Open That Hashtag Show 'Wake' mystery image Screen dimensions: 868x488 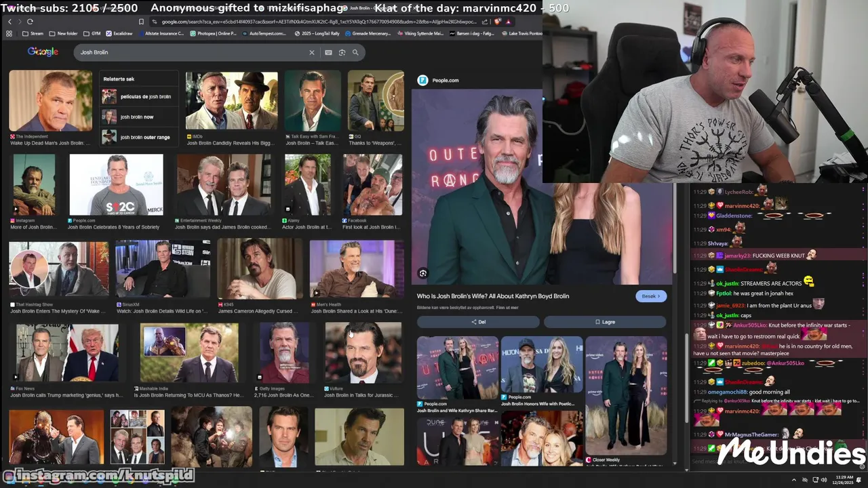coord(58,269)
